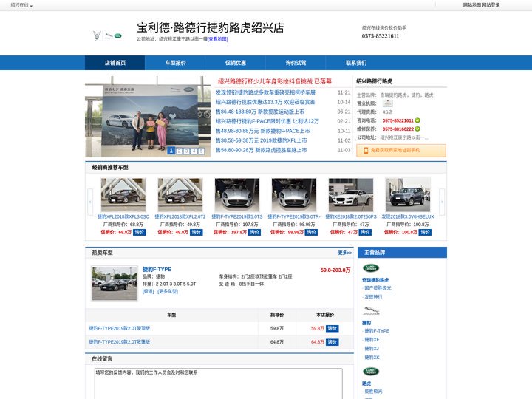Click green icon next to 0575-85221611
The image size is (532, 399).
coord(417,120)
